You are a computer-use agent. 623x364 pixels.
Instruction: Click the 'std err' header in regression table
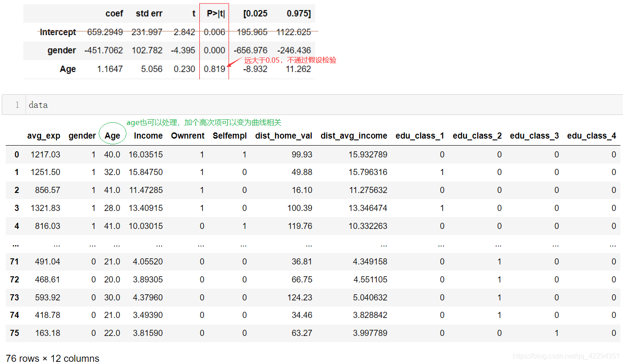click(149, 14)
